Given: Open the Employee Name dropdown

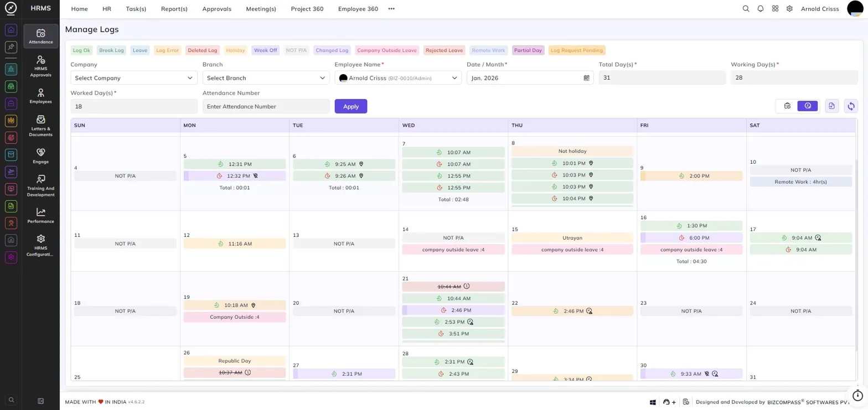Looking at the screenshot, I should pos(398,78).
